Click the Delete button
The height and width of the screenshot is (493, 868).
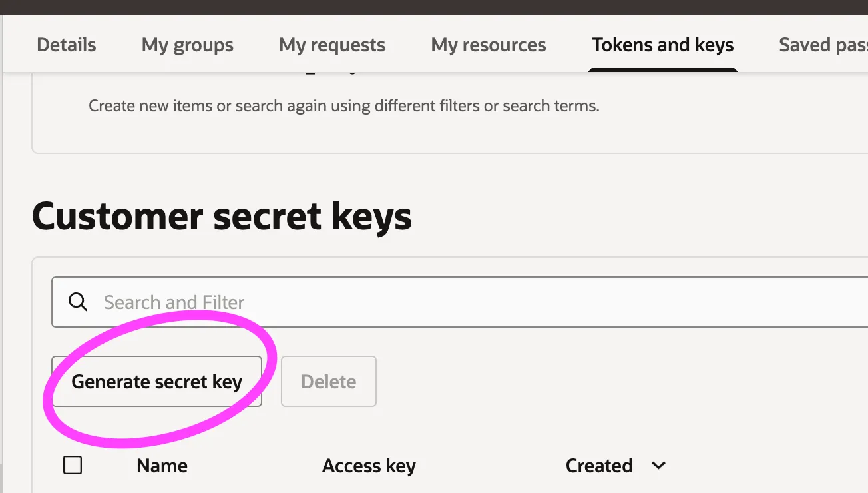tap(328, 382)
